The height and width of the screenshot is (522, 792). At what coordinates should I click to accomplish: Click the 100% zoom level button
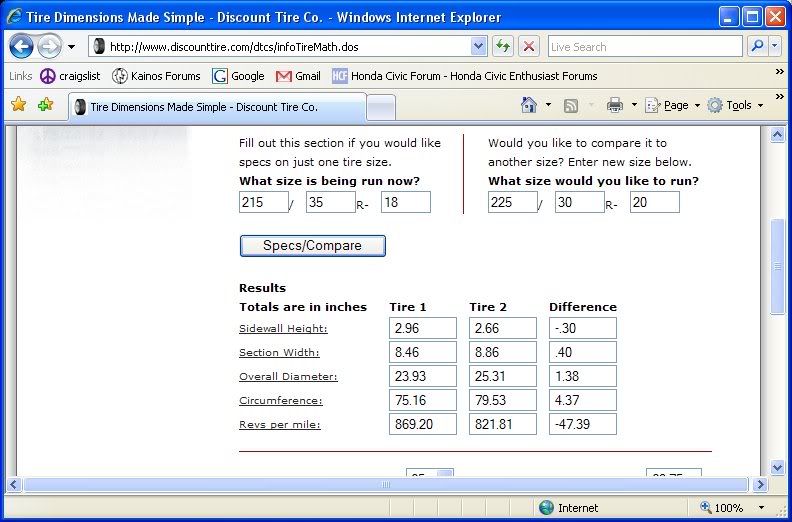click(x=722, y=508)
